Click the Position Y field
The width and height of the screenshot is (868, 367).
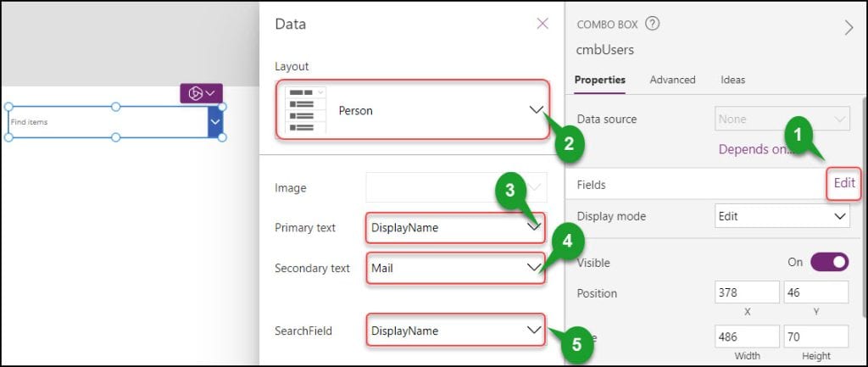click(816, 292)
